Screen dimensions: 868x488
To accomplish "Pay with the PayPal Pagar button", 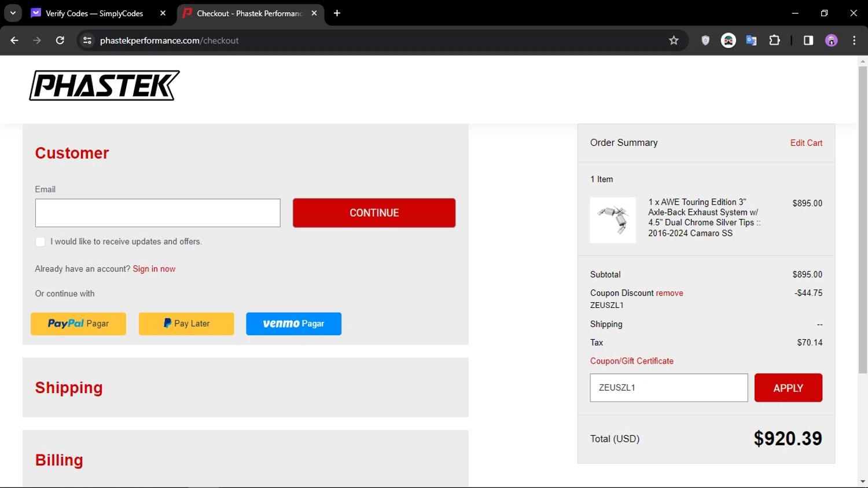I will 78,324.
